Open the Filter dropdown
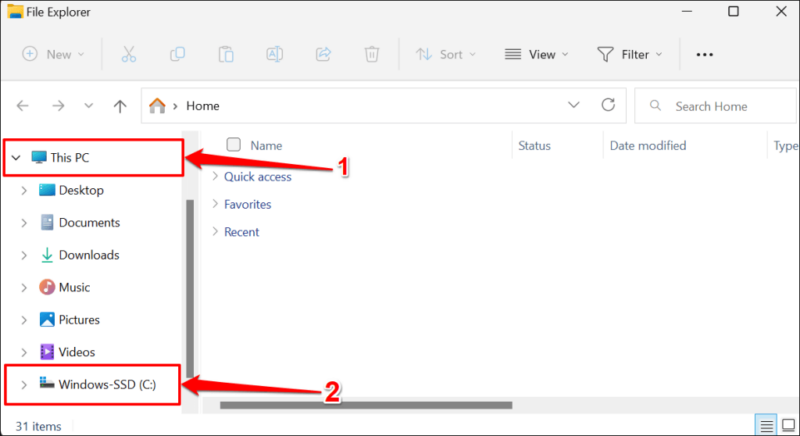The height and width of the screenshot is (436, 800). 630,54
